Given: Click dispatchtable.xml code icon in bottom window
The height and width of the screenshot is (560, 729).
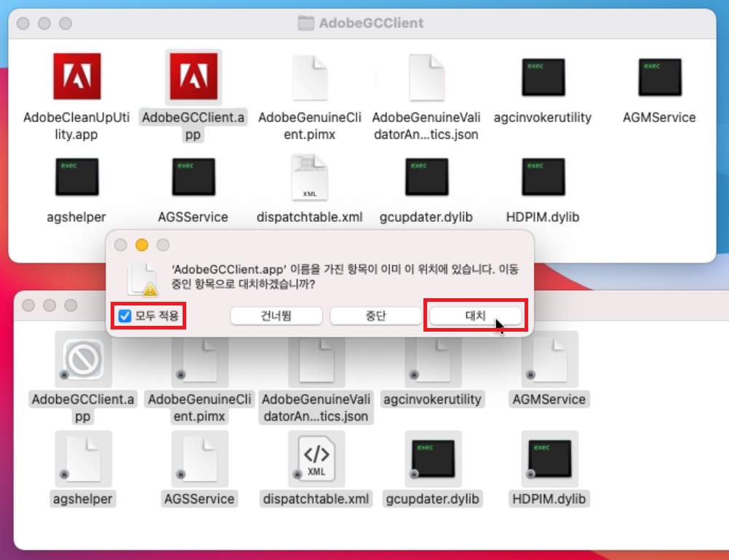Looking at the screenshot, I should point(316,459).
